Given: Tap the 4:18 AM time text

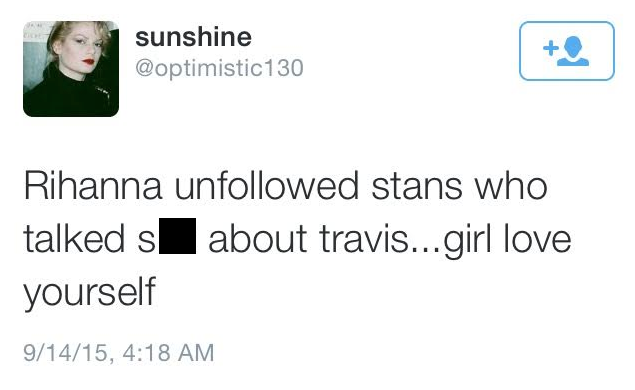Looking at the screenshot, I should (x=168, y=352).
